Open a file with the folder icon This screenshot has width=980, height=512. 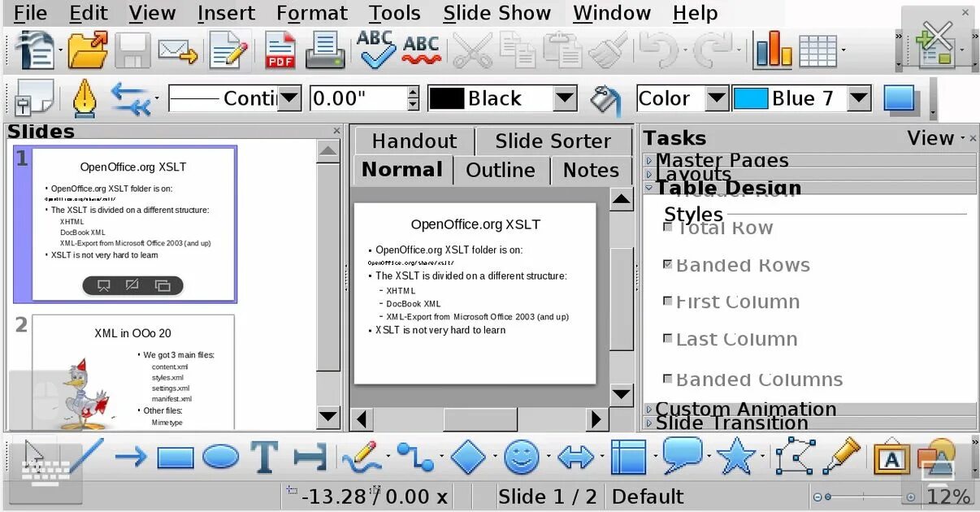(x=88, y=51)
